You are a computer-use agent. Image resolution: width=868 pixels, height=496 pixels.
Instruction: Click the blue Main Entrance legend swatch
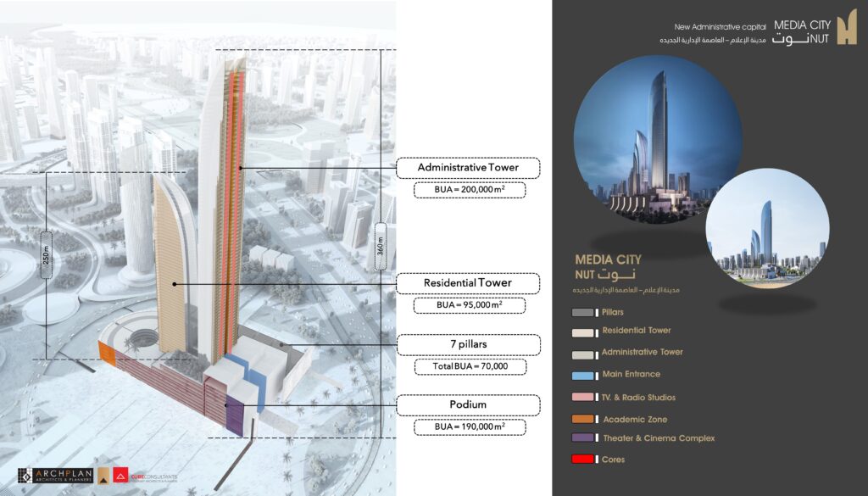(x=583, y=376)
